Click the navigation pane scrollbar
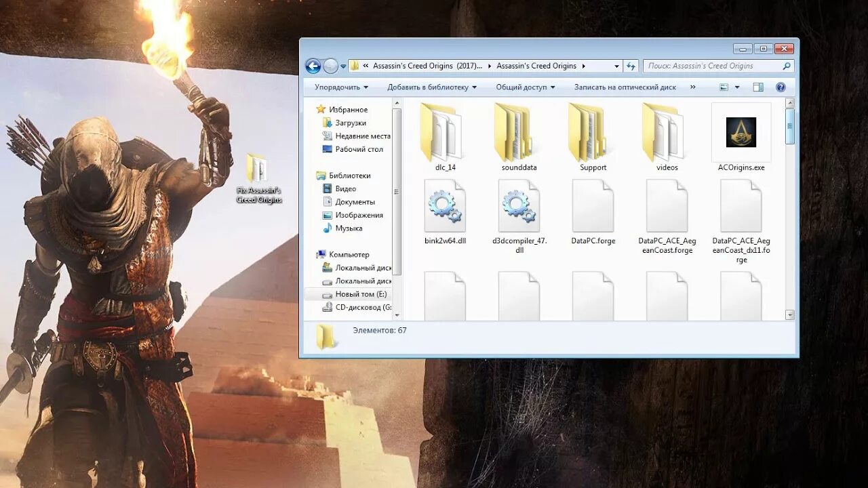This screenshot has height=488, width=868. tap(397, 192)
